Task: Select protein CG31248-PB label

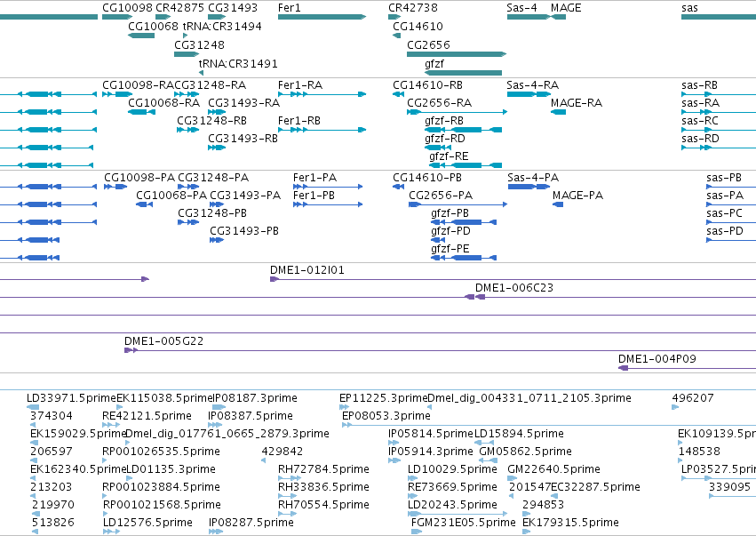Action: (x=212, y=213)
